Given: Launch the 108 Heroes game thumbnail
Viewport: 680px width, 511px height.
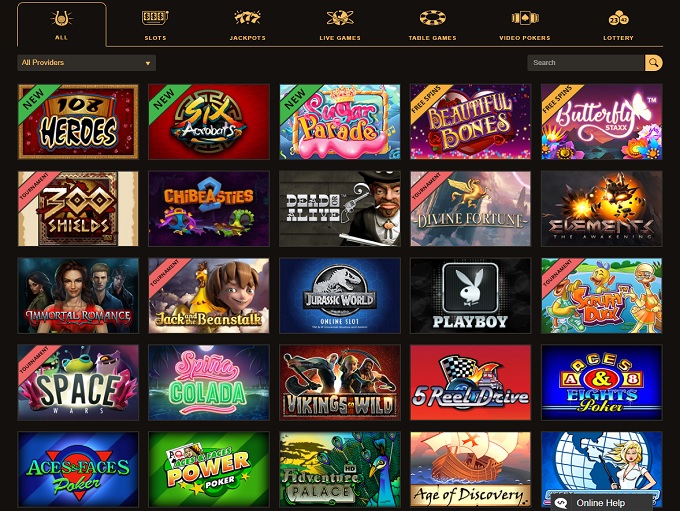Looking at the screenshot, I should [x=78, y=122].
